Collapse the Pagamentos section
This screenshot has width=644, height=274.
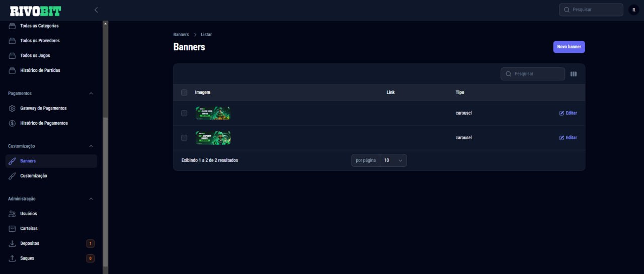tap(91, 94)
